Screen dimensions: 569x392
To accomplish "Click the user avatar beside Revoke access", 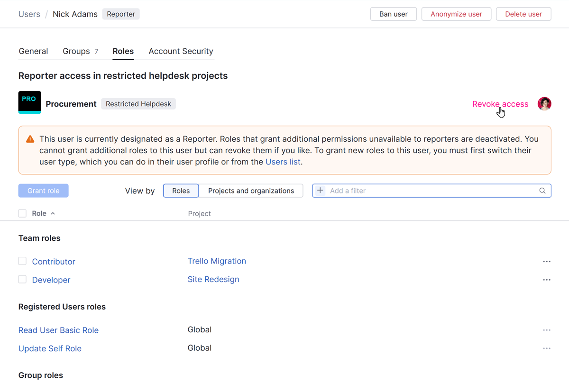I will pyautogui.click(x=544, y=104).
